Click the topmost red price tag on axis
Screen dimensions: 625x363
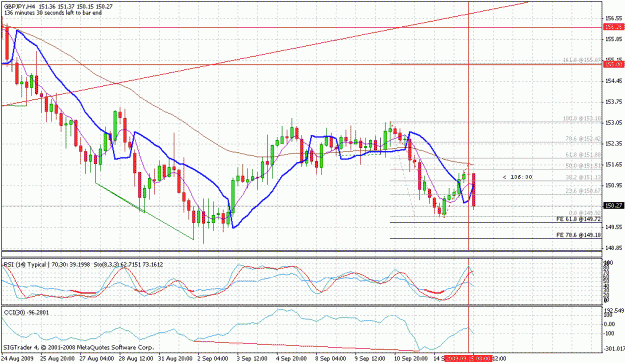point(614,27)
